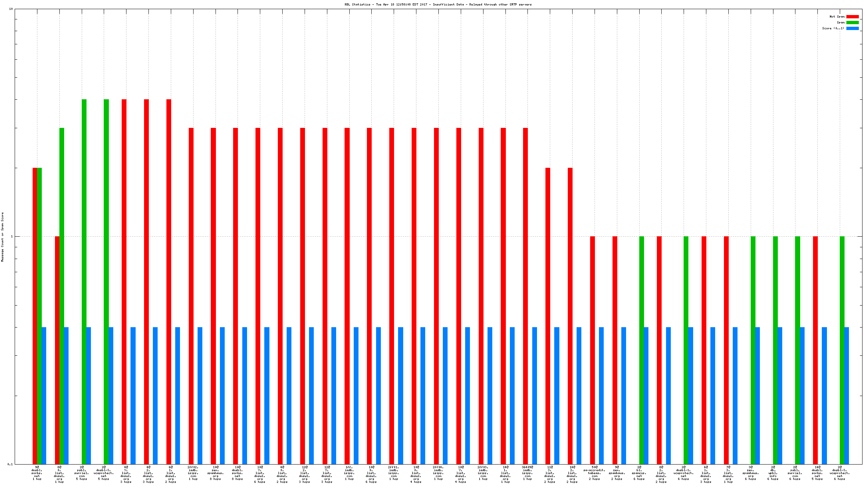Click the 2ff02.iadb.isipp.com axis label
This screenshot has height=488, width=868.
coord(193,473)
